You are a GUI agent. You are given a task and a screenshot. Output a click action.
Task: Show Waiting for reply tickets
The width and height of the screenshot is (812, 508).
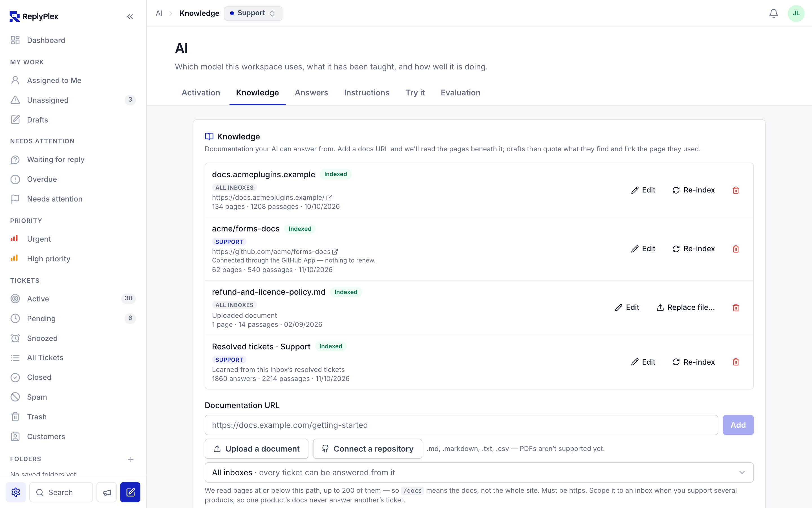[73, 159]
